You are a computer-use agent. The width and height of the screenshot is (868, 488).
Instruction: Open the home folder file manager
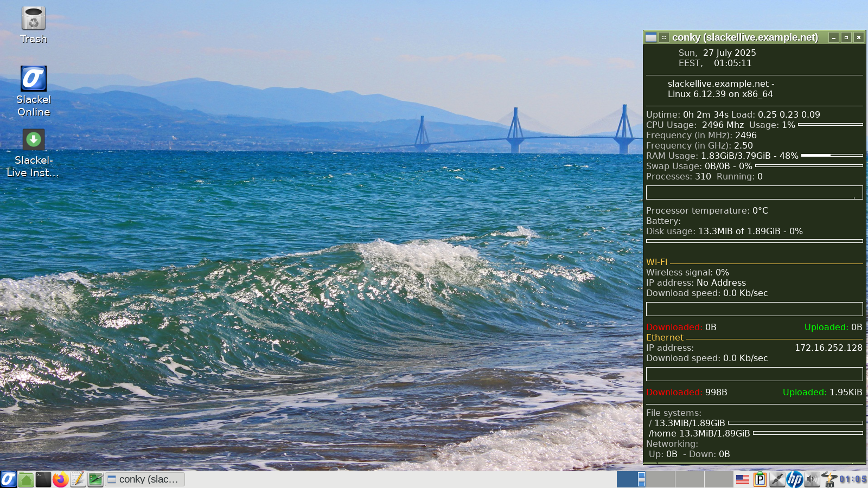point(26,479)
